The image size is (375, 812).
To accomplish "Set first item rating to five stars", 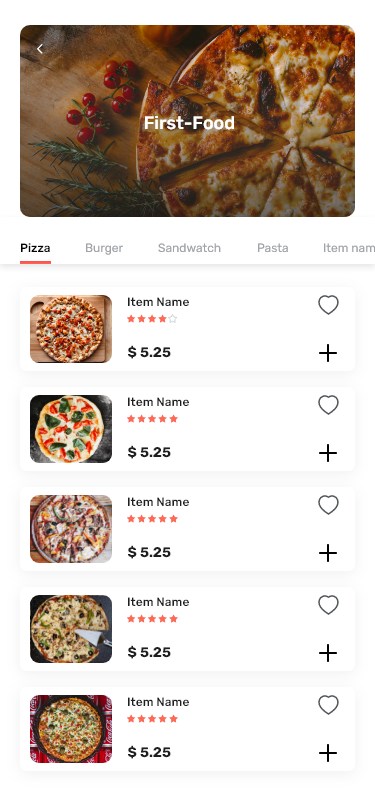I will (173, 319).
